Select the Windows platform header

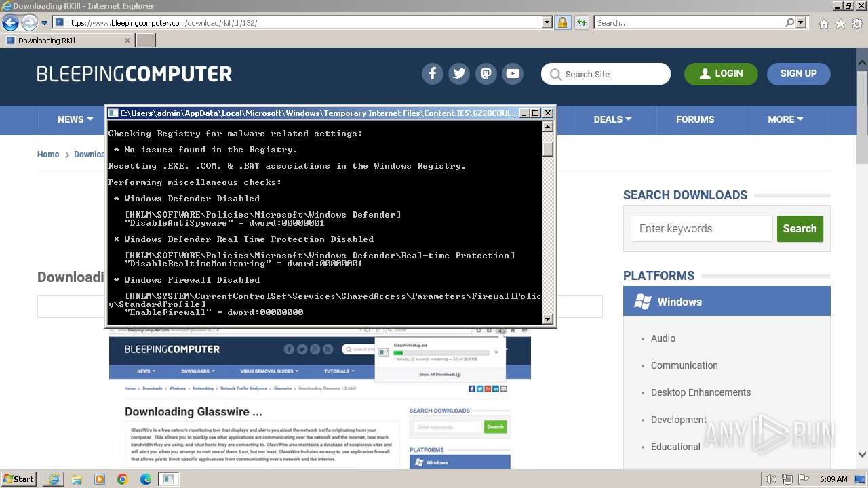coord(727,302)
